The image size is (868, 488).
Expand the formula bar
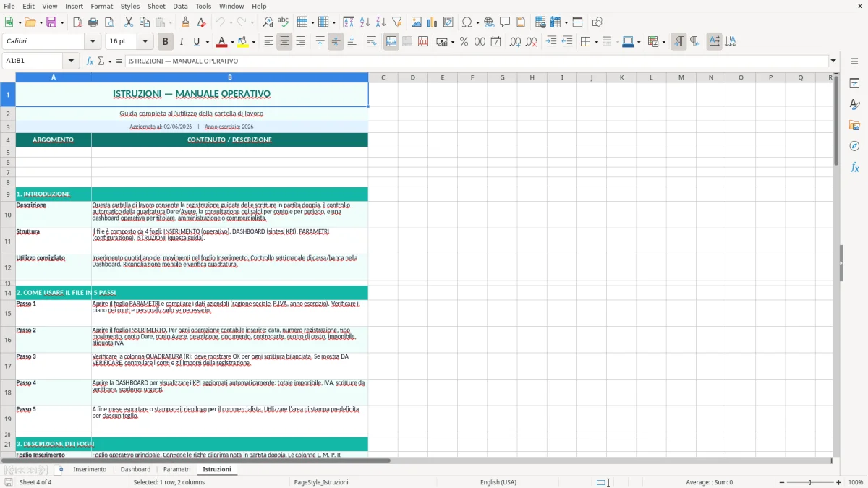(833, 61)
